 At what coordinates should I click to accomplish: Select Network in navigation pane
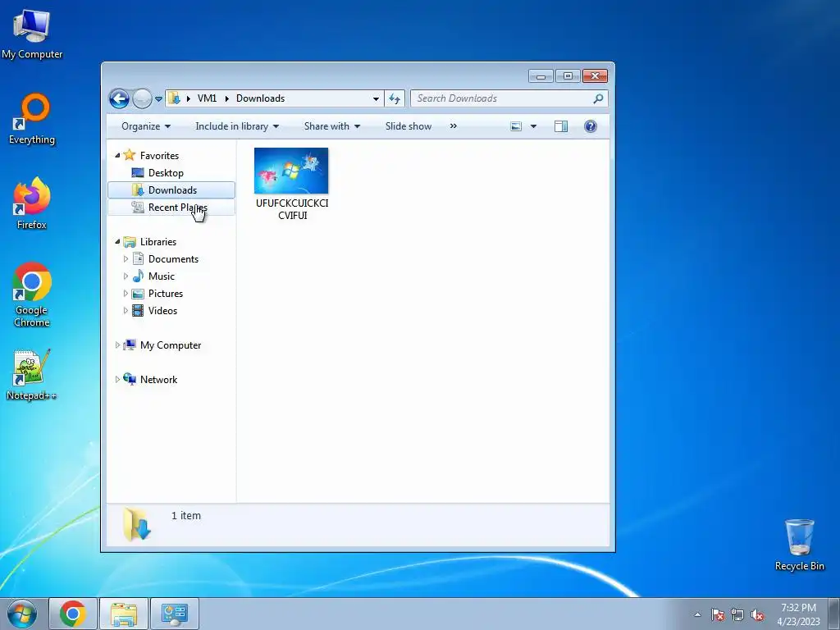tap(158, 380)
